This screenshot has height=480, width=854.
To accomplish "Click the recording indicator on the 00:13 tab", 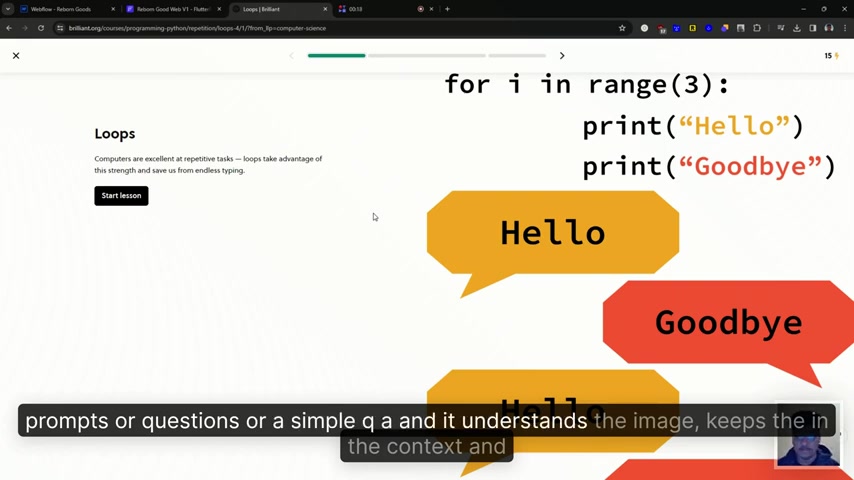I will [420, 9].
